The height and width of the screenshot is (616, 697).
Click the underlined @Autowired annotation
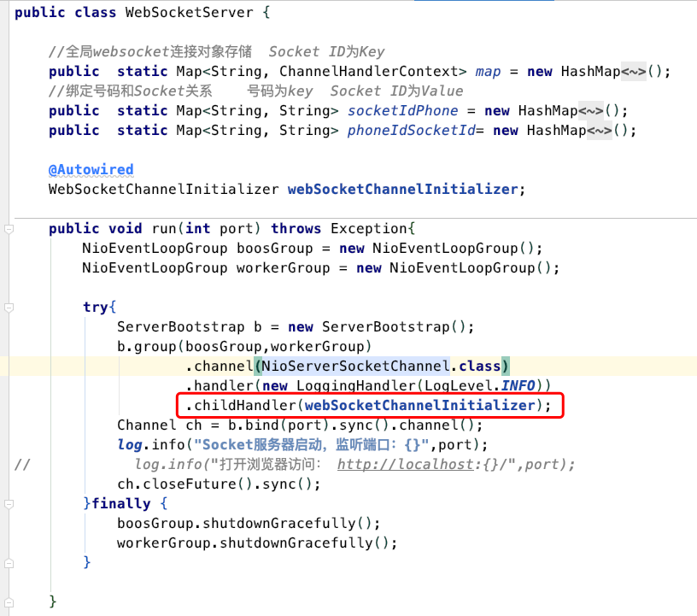point(91,169)
